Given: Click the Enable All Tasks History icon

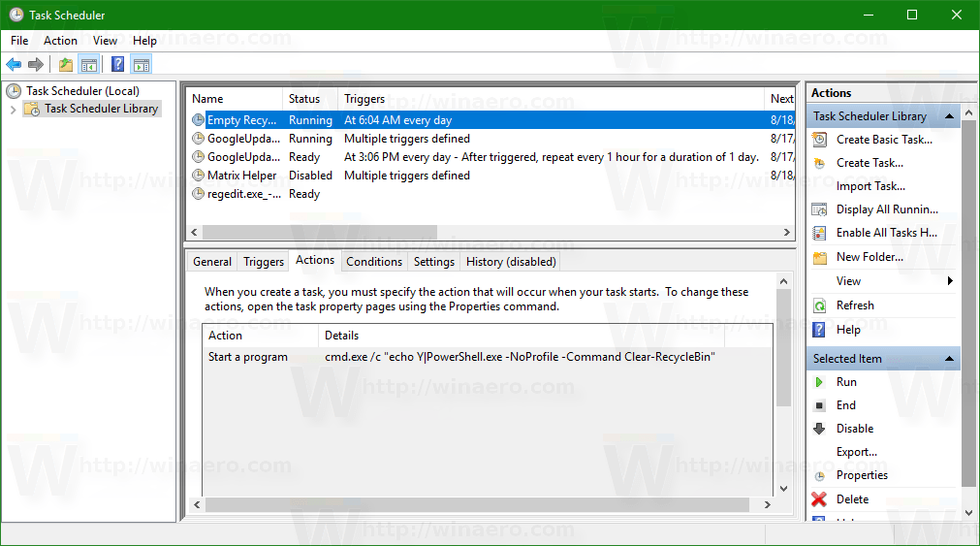Looking at the screenshot, I should (x=819, y=234).
